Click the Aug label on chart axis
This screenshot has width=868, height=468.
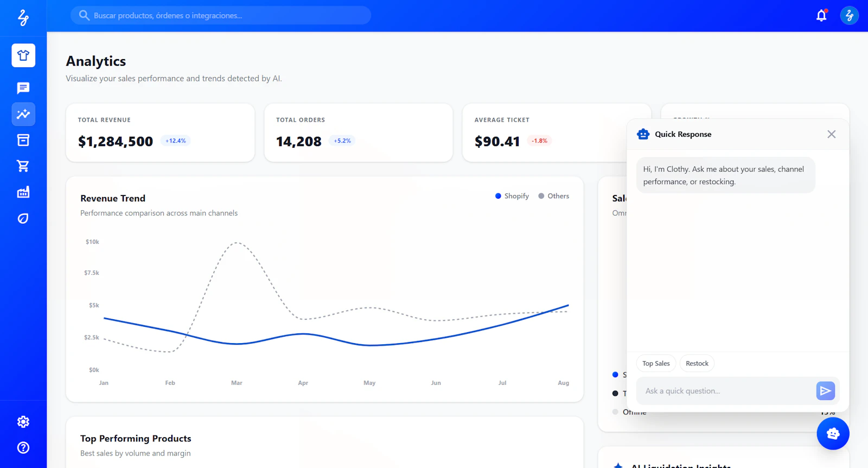564,383
